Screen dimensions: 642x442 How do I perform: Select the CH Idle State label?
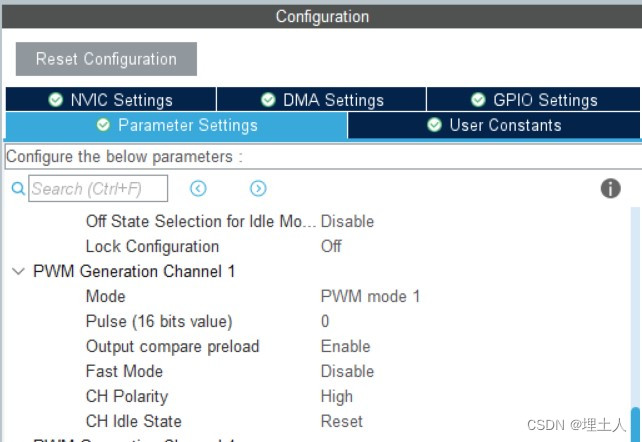click(x=133, y=421)
